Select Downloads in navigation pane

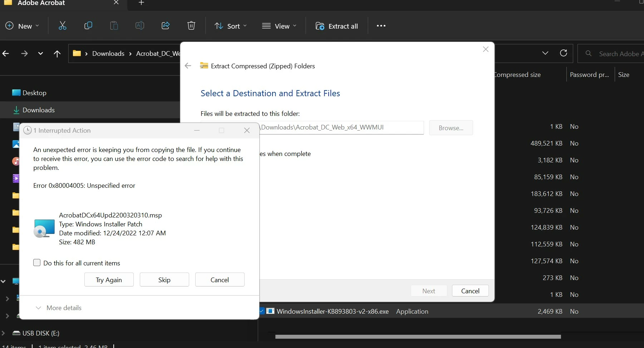(x=39, y=110)
